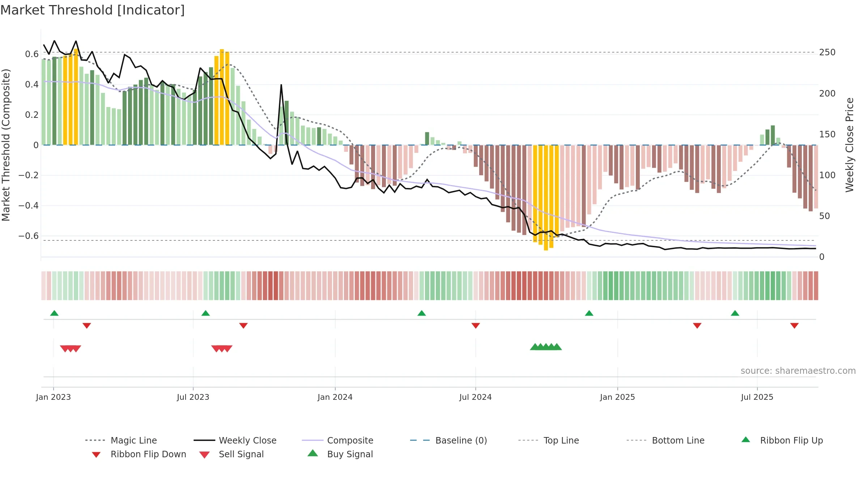The height and width of the screenshot is (488, 868).
Task: Toggle the Buy Signal legend entry
Action: (340, 454)
